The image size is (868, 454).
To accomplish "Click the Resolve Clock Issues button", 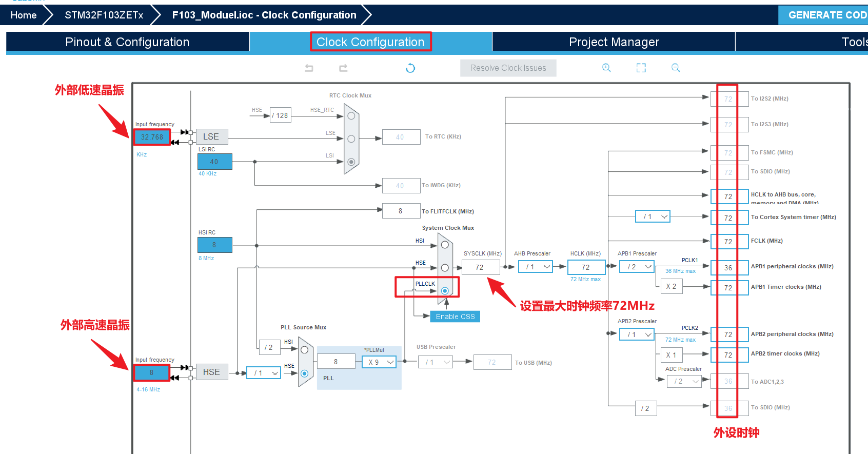I will click(508, 68).
